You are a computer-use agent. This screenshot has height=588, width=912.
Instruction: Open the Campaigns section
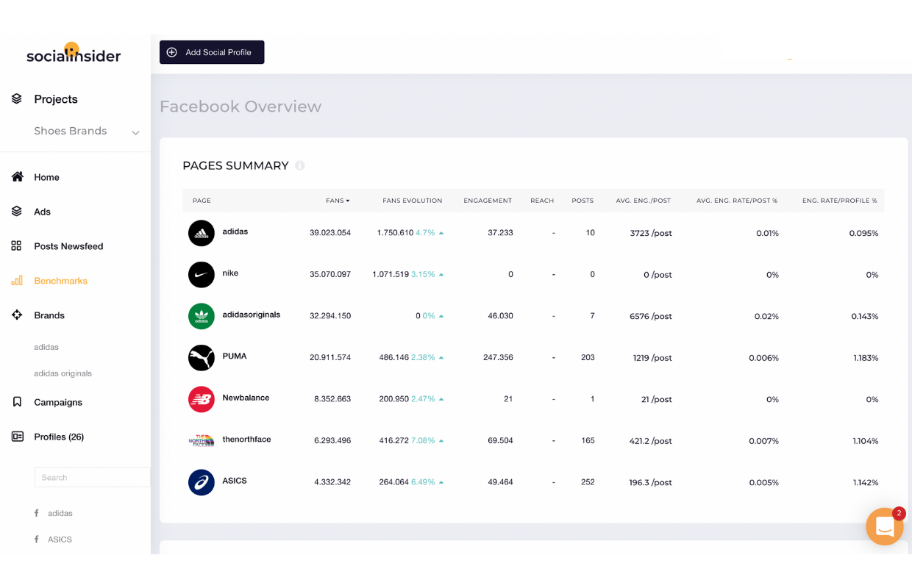[58, 402]
